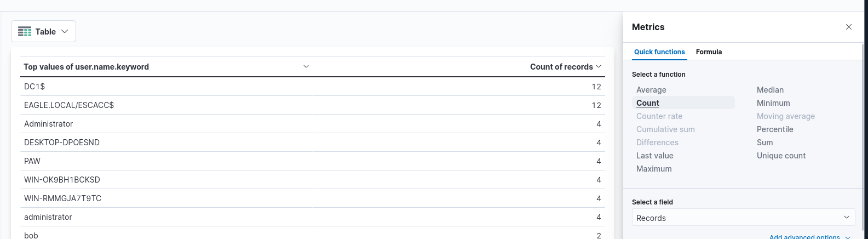The width and height of the screenshot is (868, 239).
Task: Choose the Minimum function
Action: tap(773, 103)
